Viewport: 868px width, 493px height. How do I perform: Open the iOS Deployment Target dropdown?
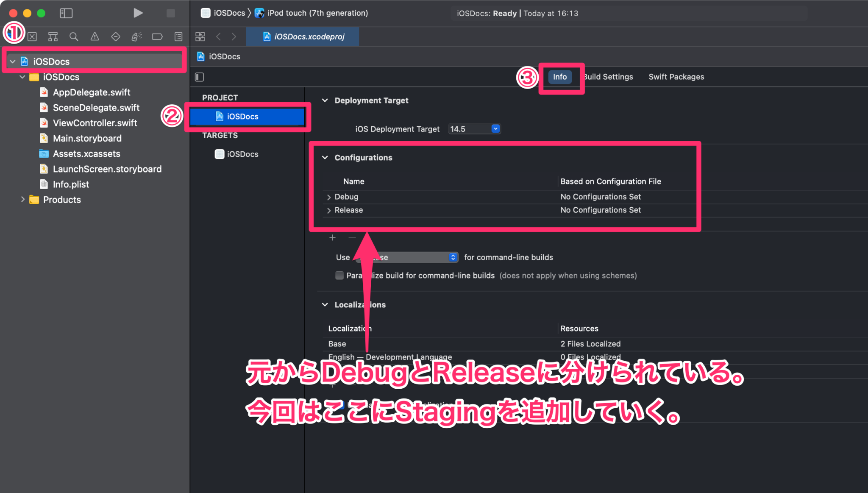[x=495, y=128]
